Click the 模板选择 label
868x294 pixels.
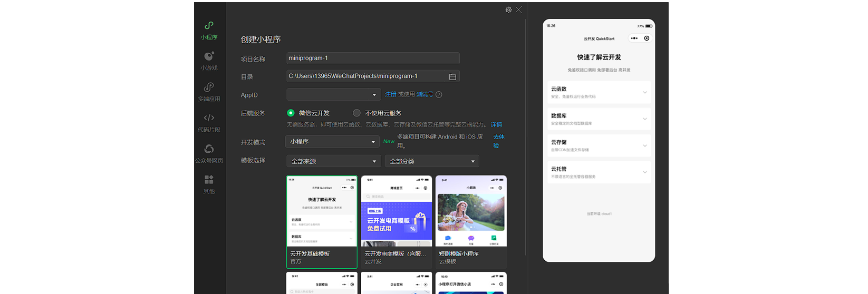click(253, 161)
